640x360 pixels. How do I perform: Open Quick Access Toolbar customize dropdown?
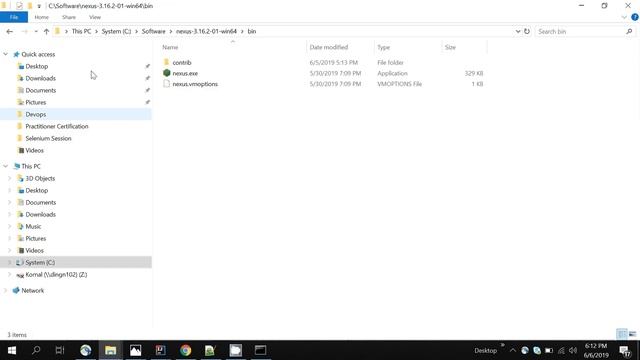click(x=39, y=6)
